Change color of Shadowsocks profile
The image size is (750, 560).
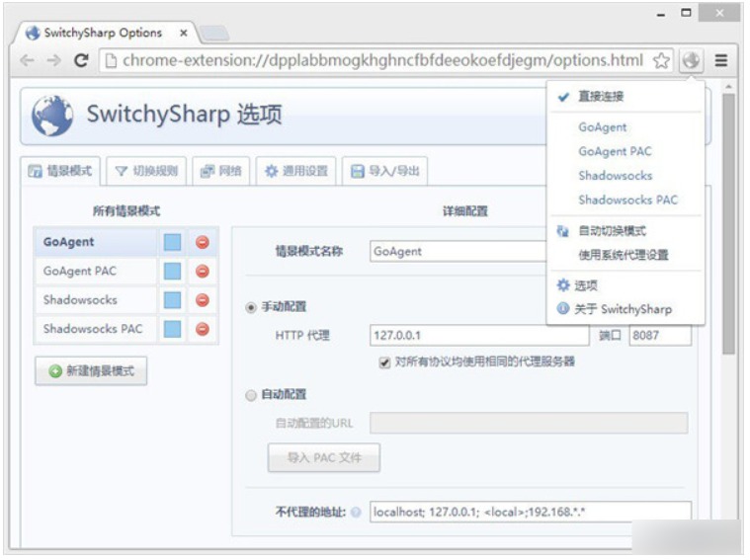click(x=172, y=300)
